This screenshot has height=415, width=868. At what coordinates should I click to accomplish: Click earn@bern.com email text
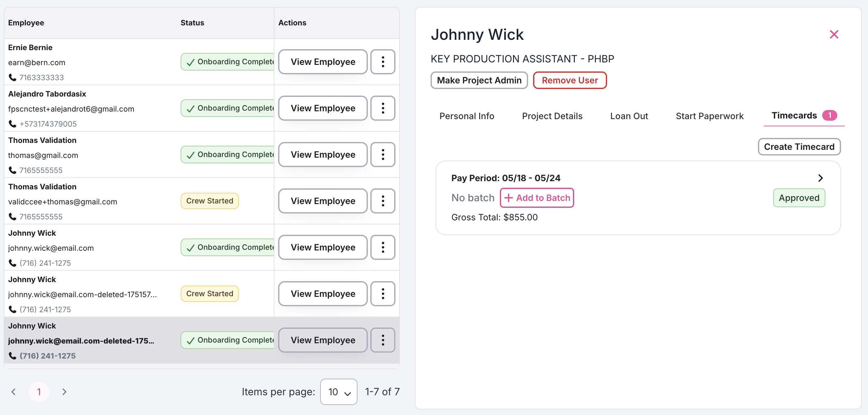point(37,63)
